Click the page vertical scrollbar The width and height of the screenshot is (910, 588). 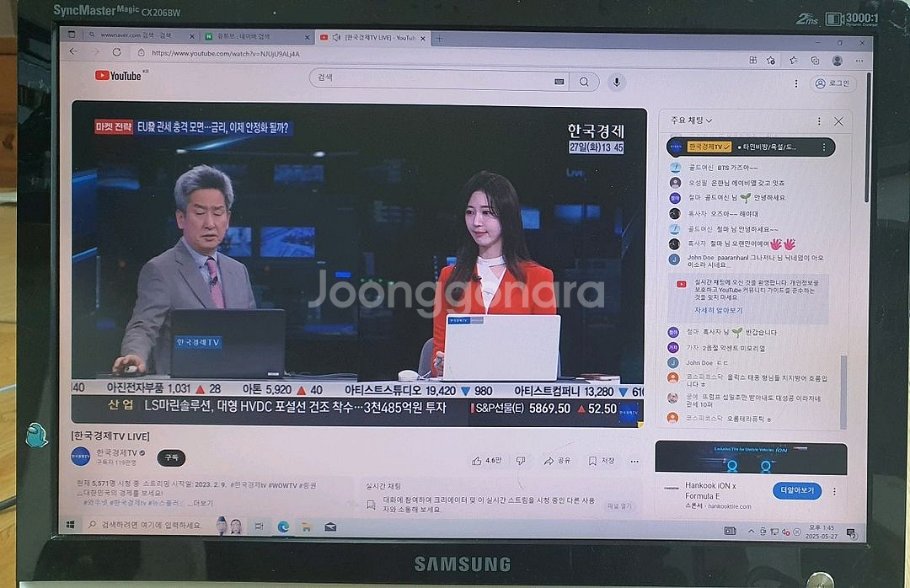pyautogui.click(x=866, y=138)
